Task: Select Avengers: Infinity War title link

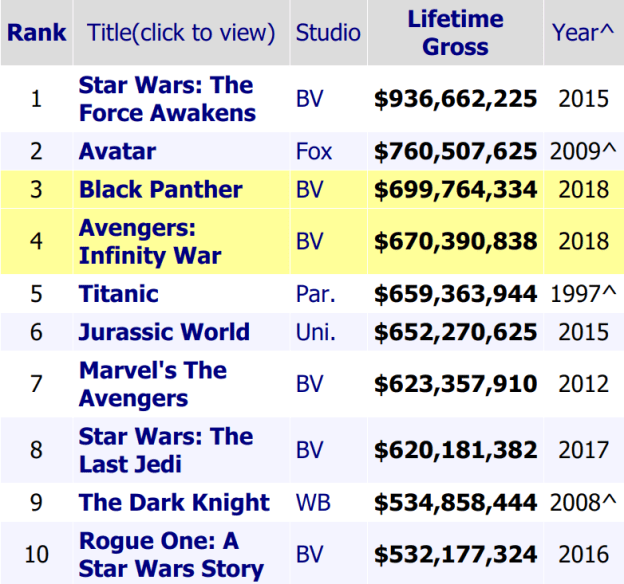Action: [x=148, y=241]
